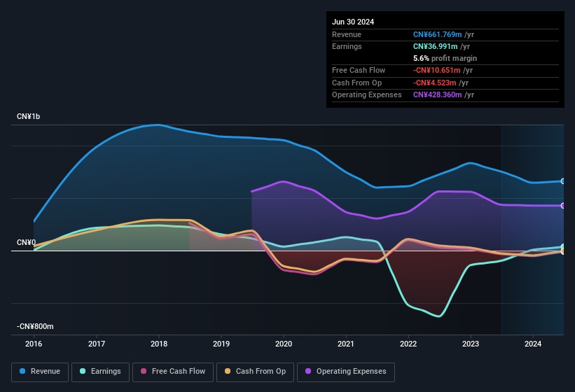Click the blue Revenue endpoint marker
This screenshot has width=575, height=392.
coord(563,181)
